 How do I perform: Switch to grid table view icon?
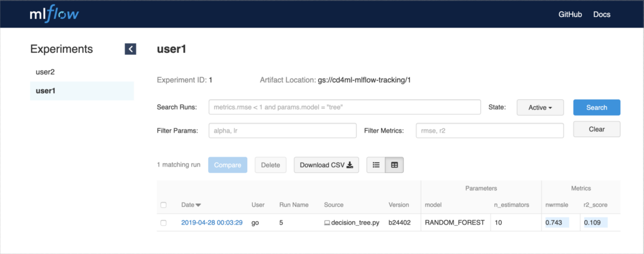coord(394,165)
